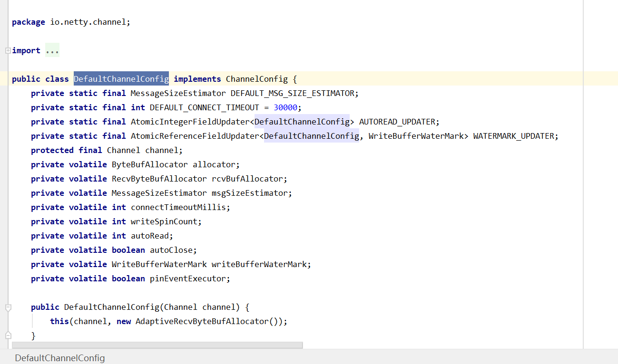Click MessageSizeEstimator on the volatile msgSizeEstimator line
Viewport: 618px width, 364px height.
click(159, 193)
